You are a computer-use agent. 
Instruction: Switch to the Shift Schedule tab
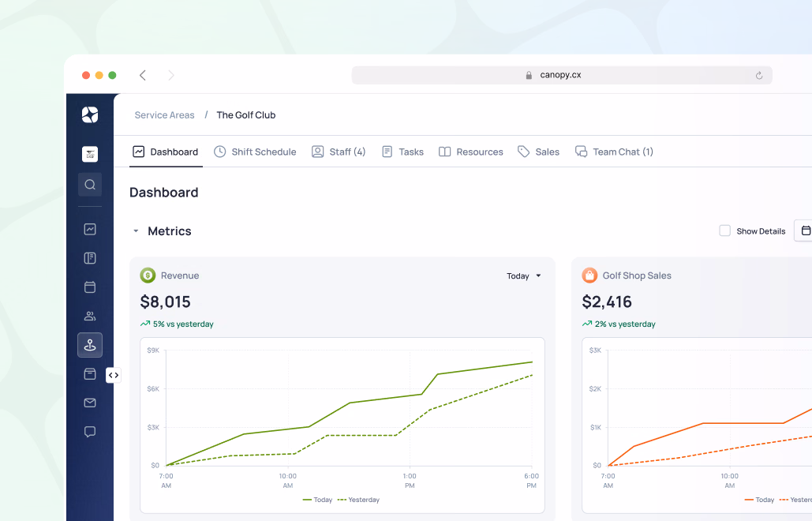coord(256,152)
